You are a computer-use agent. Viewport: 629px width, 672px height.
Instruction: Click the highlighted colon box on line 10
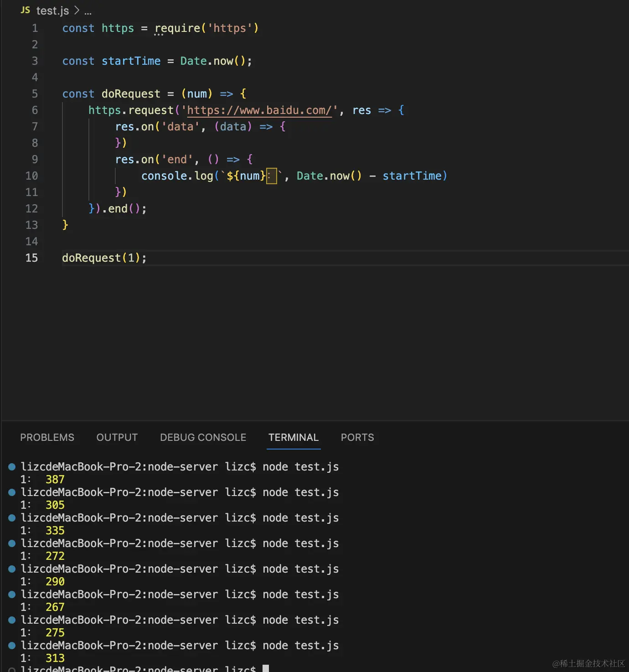271,176
